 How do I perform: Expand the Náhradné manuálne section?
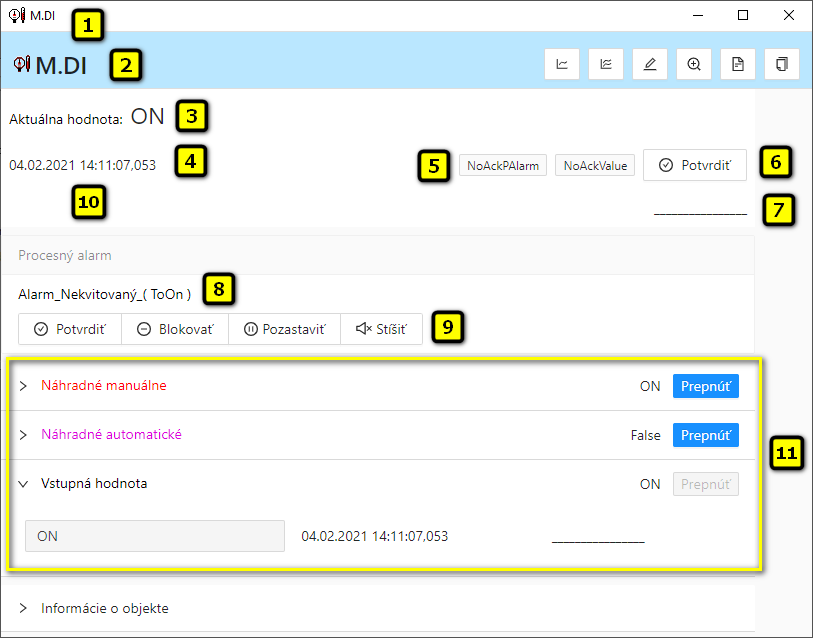click(24, 386)
